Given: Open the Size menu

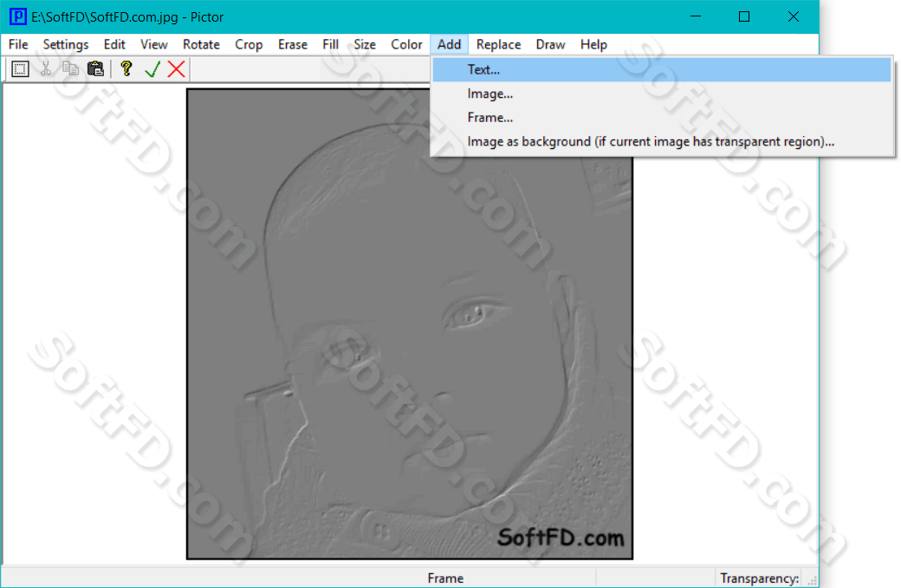Looking at the screenshot, I should coord(365,44).
